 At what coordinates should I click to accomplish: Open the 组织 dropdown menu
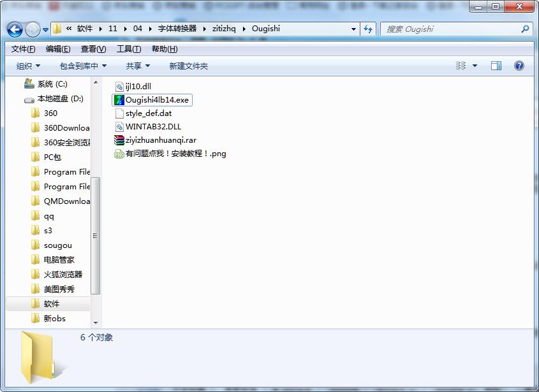28,66
